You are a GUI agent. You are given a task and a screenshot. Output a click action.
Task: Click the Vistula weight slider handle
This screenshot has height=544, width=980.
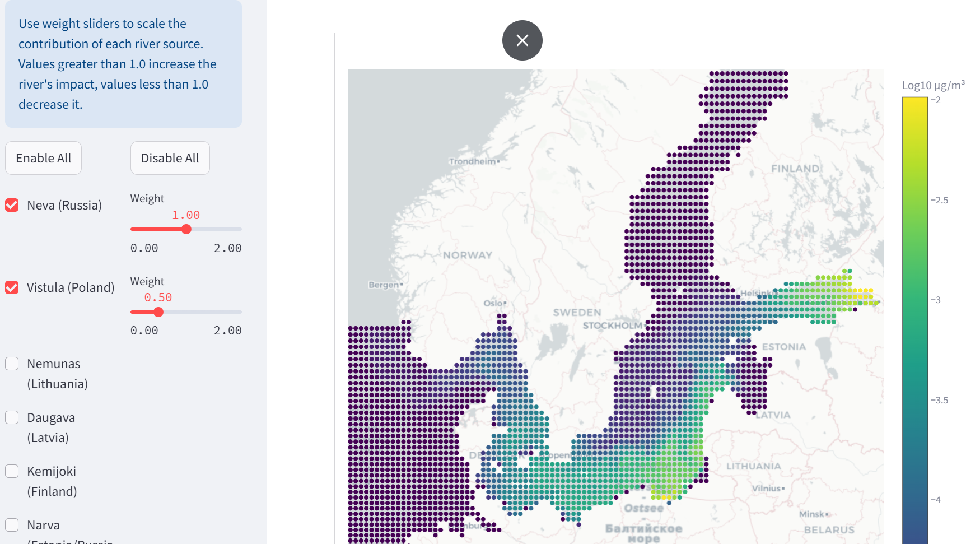click(x=158, y=312)
